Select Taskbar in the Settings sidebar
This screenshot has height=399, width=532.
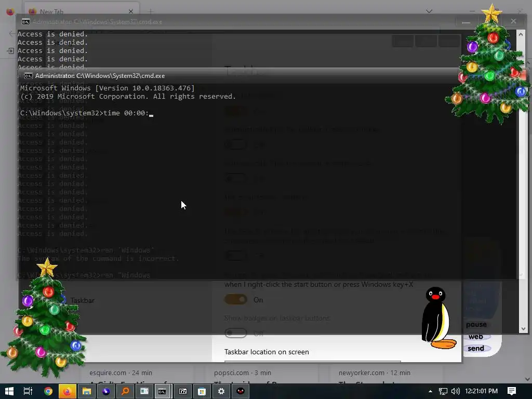pos(83,300)
